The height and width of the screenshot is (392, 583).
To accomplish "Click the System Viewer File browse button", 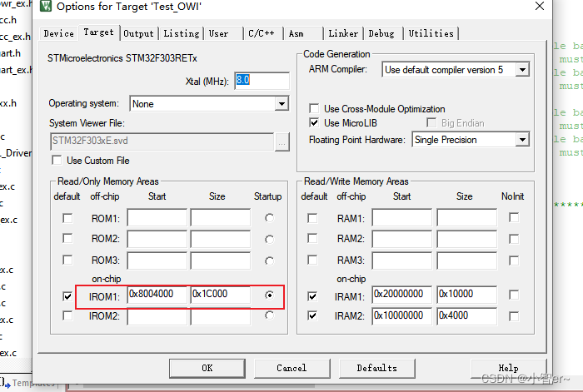I will (282, 142).
